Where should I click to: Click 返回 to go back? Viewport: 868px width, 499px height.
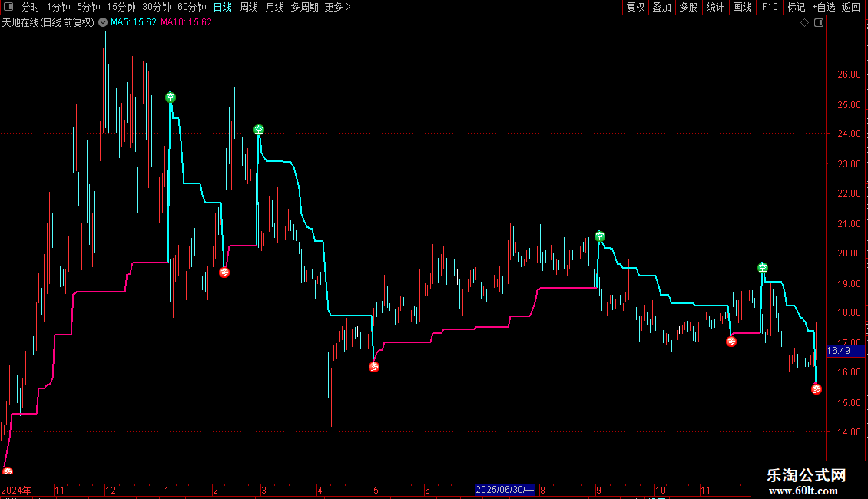(851, 7)
